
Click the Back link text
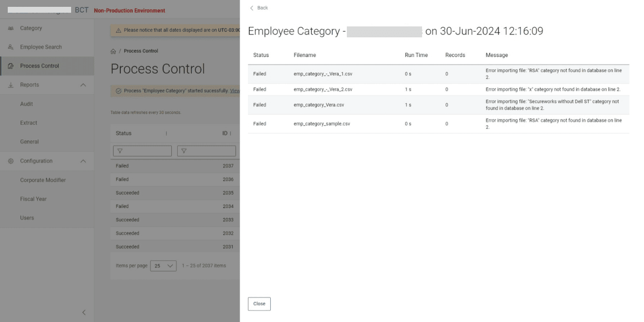(263, 8)
